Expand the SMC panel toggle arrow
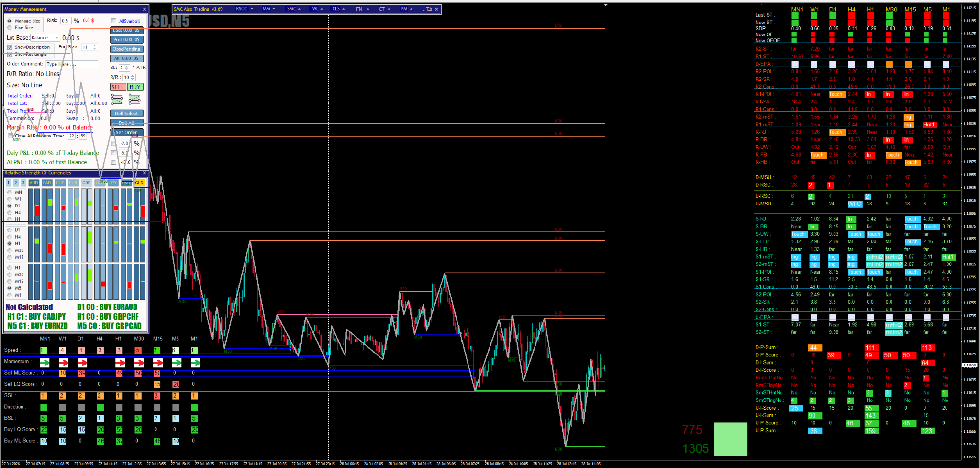 [299, 9]
